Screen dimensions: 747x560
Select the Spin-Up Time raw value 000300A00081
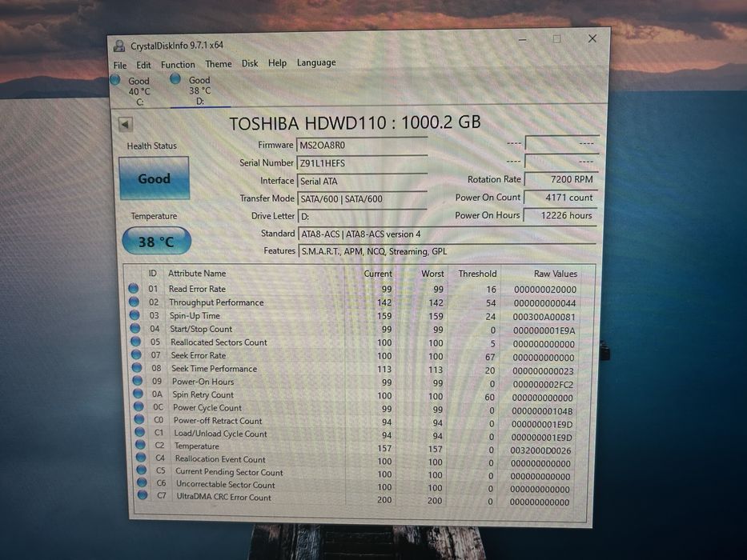544,317
